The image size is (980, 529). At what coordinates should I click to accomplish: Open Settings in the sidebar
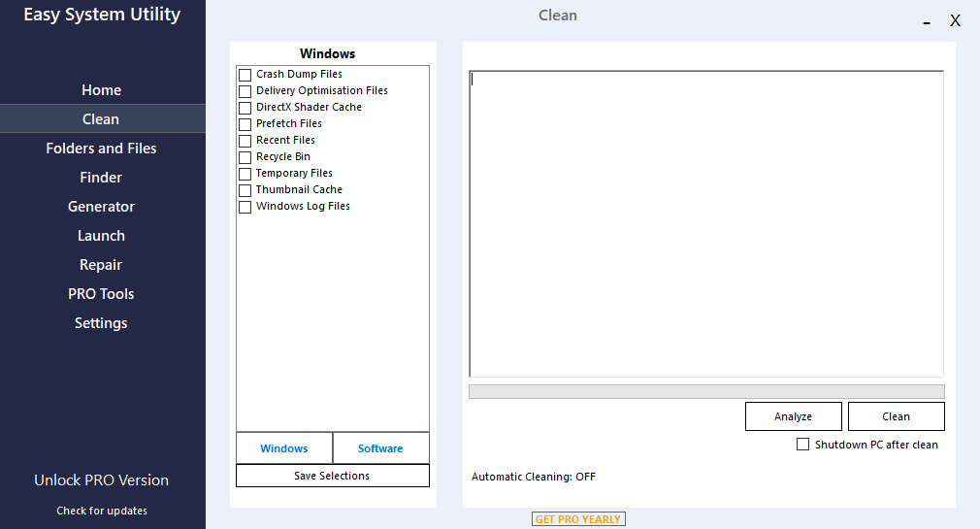coord(101,322)
